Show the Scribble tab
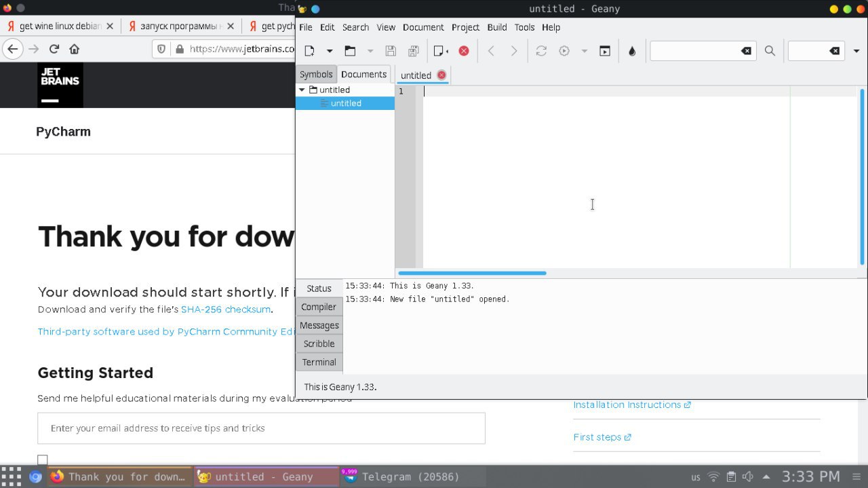This screenshot has height=488, width=868. pos(319,343)
